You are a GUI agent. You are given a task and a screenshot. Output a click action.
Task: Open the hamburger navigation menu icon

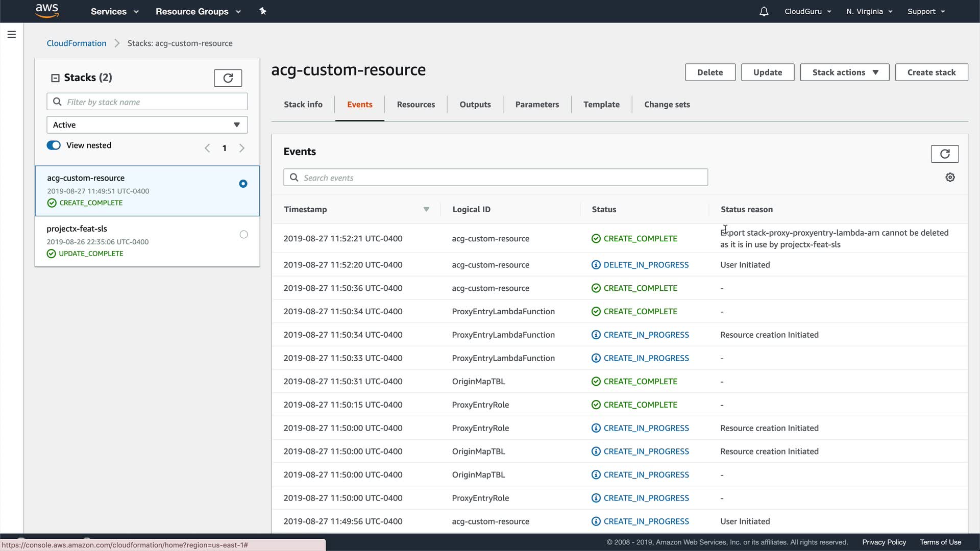click(x=12, y=35)
